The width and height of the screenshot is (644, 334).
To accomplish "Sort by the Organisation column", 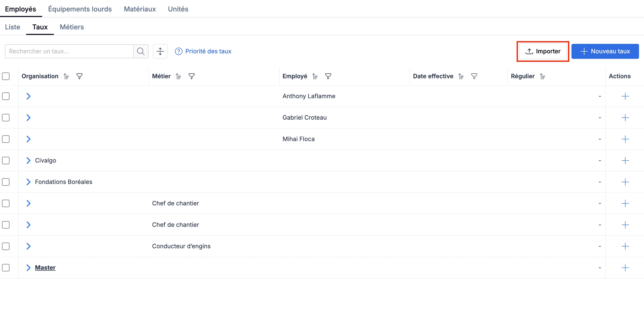I will (x=66, y=76).
